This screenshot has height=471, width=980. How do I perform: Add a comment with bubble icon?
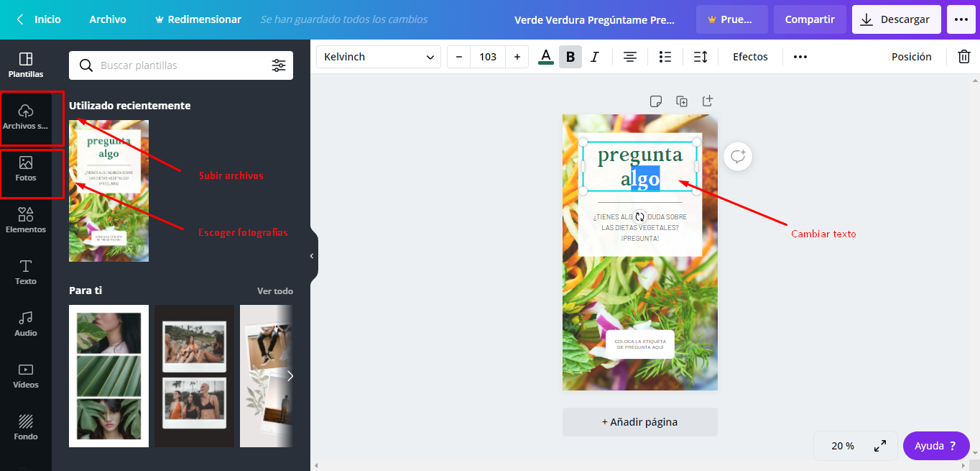pyautogui.click(x=738, y=156)
